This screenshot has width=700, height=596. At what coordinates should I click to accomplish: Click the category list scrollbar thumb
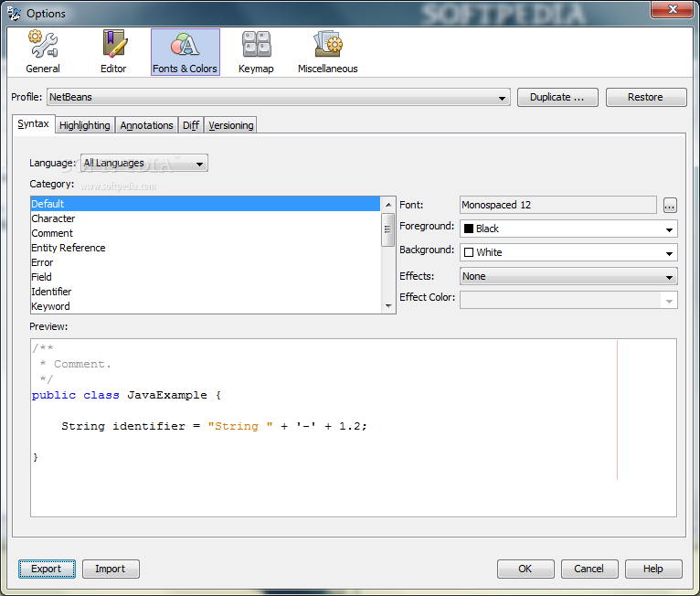388,229
